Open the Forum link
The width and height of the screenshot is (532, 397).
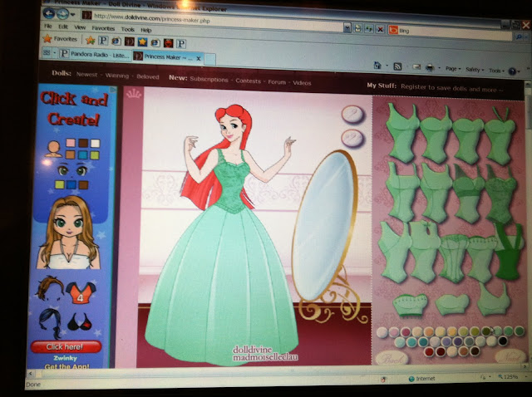click(x=277, y=82)
